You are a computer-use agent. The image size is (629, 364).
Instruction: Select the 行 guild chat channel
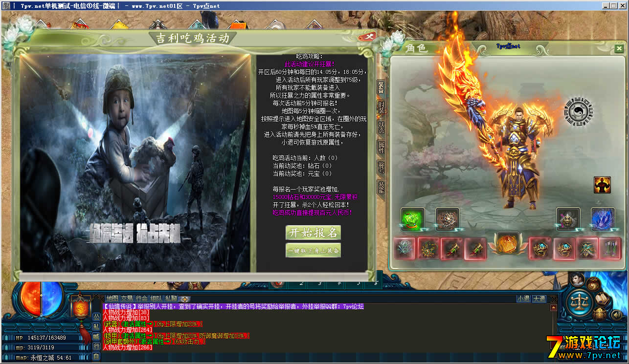click(96, 346)
